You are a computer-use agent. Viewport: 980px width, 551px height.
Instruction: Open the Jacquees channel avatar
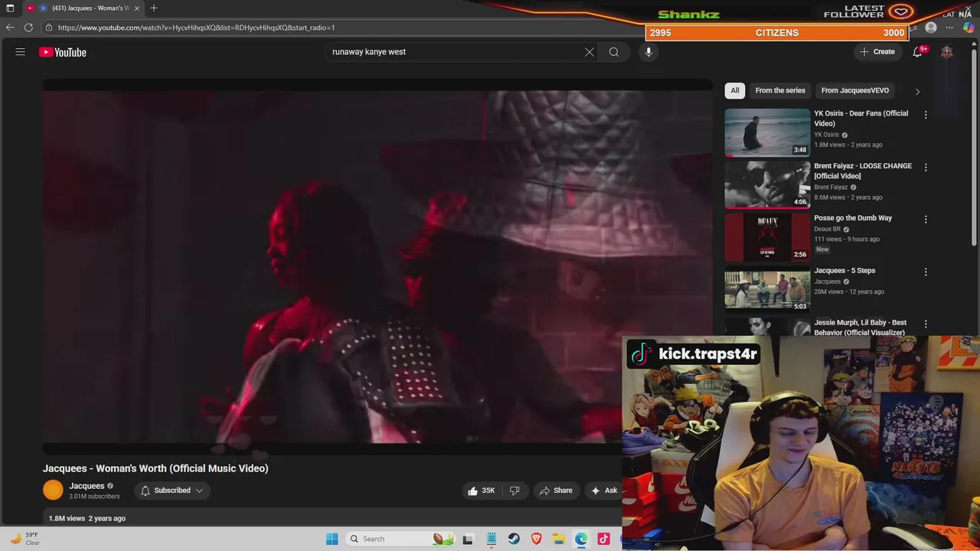(53, 490)
